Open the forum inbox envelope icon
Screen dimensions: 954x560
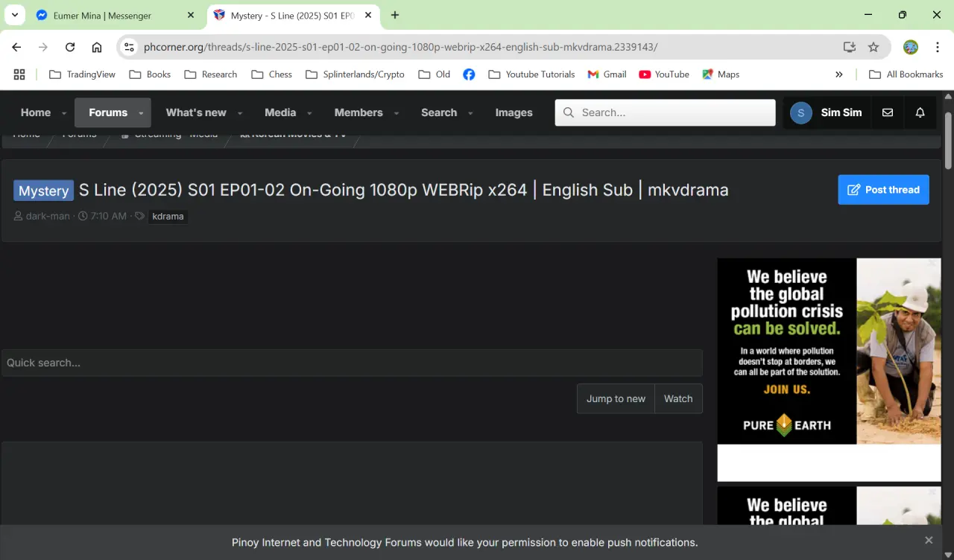(888, 112)
